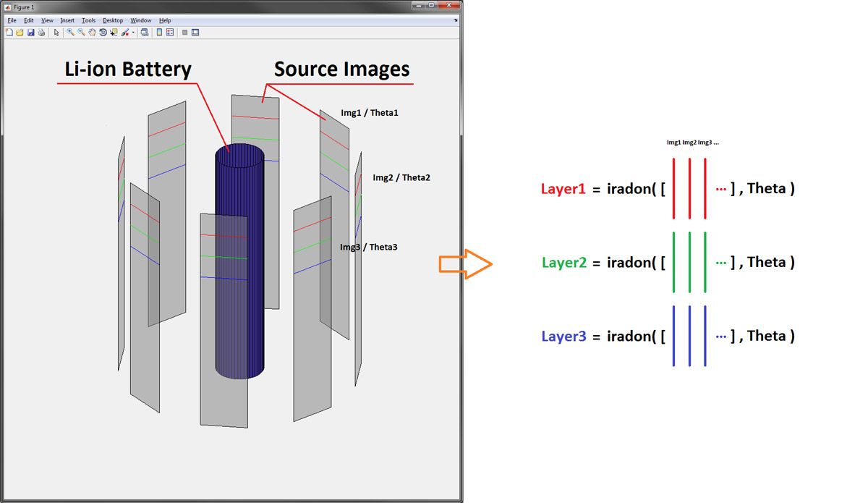Print the figure
Screen dimensions: 868x503
[x=41, y=32]
